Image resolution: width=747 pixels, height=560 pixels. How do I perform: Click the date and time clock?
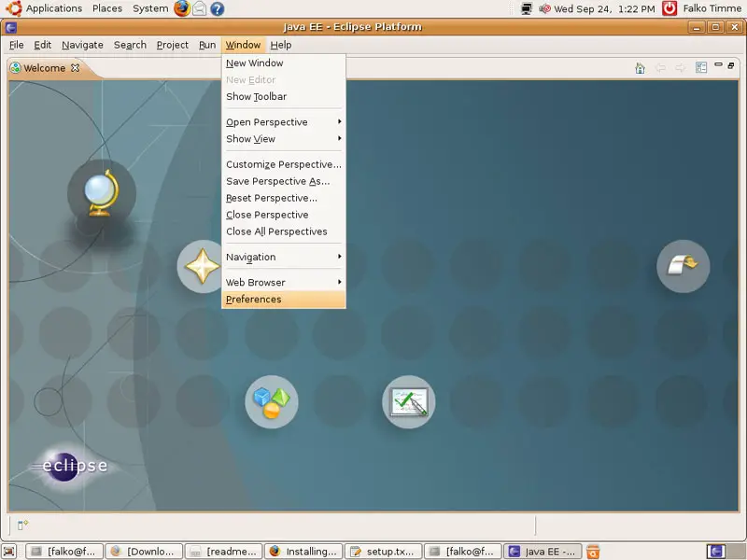(604, 8)
